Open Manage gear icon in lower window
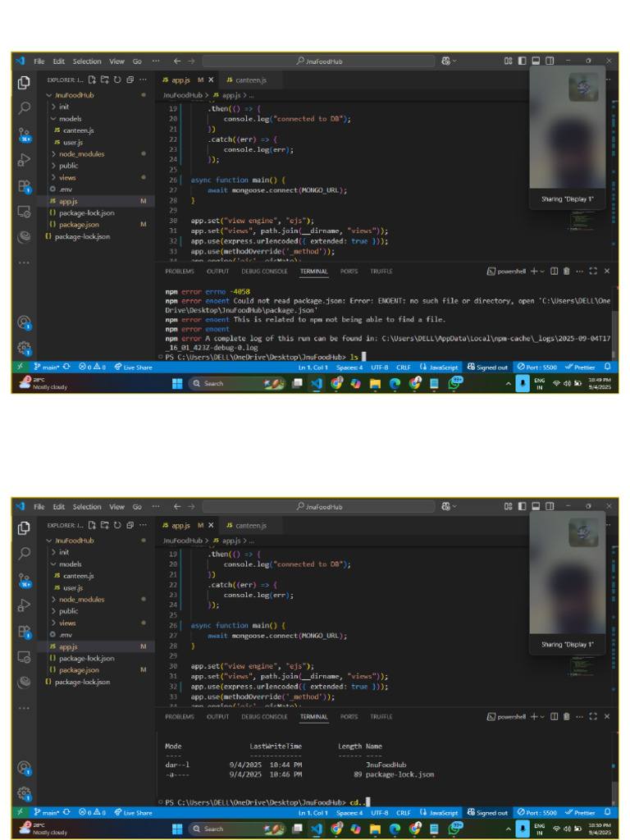The width and height of the screenshot is (630, 840). click(24, 793)
